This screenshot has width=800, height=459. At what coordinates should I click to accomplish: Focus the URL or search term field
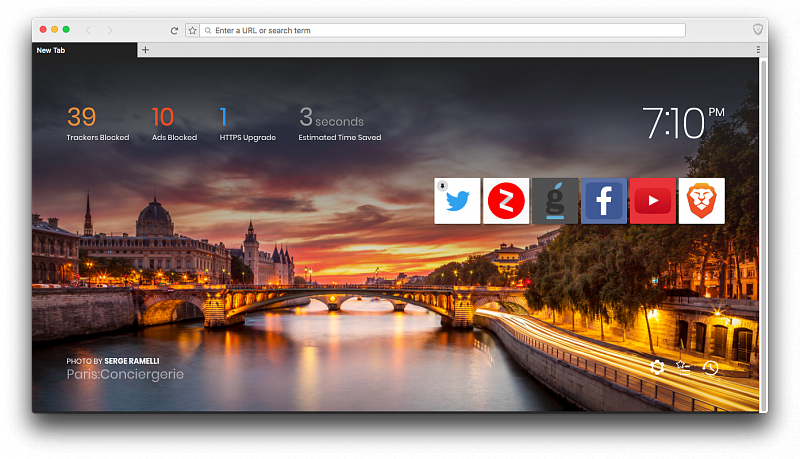442,31
